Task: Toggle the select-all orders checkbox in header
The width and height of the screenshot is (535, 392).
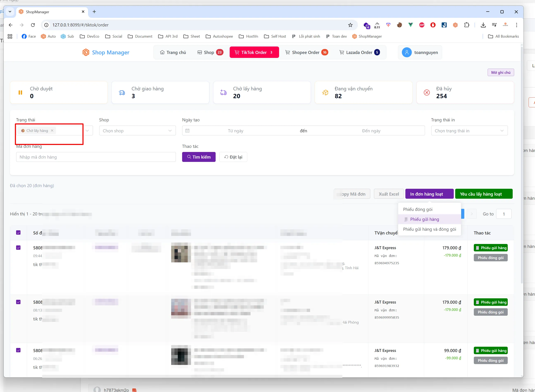Action: [x=18, y=233]
